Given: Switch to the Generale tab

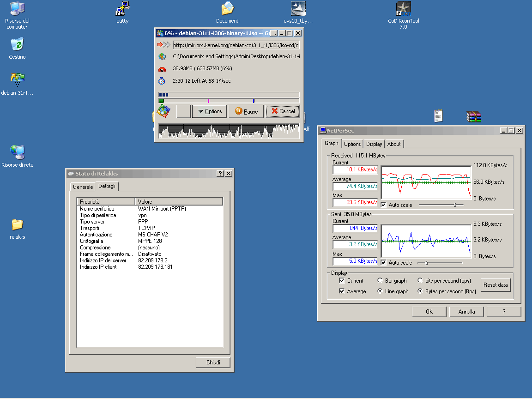Looking at the screenshot, I should [83, 187].
